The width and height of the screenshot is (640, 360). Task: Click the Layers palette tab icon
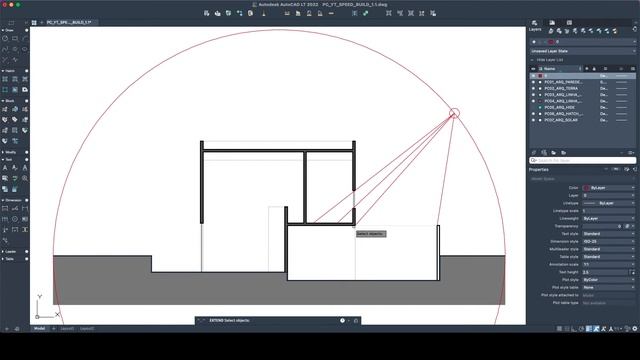(535, 23)
